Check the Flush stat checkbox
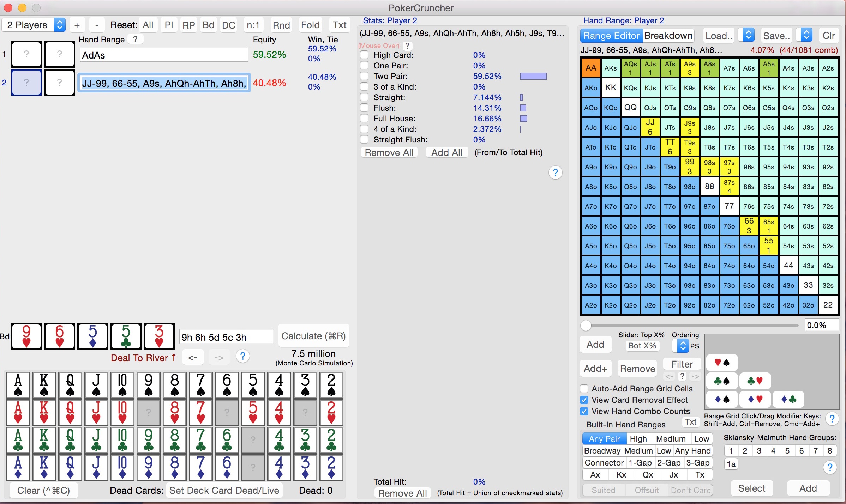This screenshot has height=504, width=846. [364, 108]
